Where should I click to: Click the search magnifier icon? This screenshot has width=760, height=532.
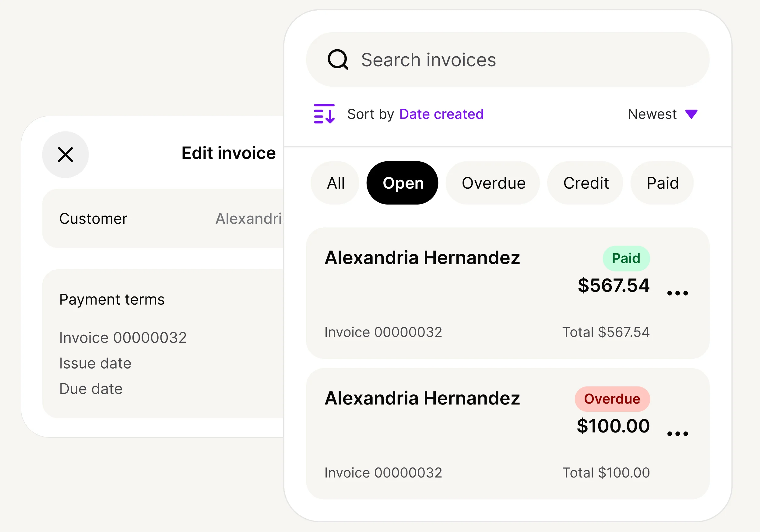(338, 60)
